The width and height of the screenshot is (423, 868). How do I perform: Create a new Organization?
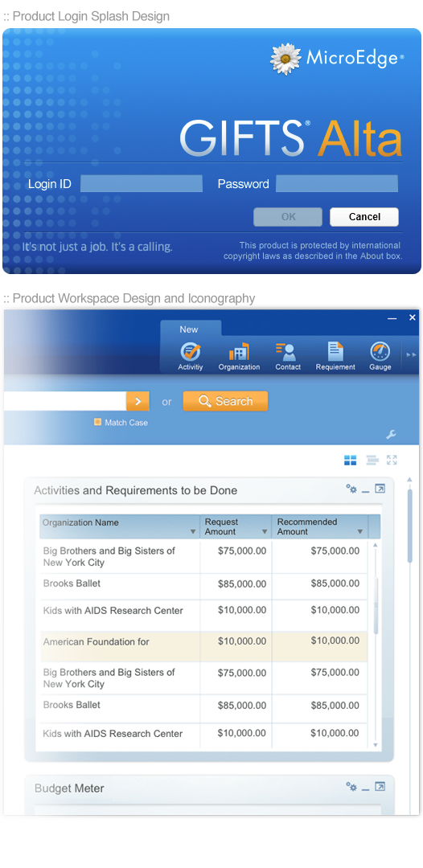[239, 351]
